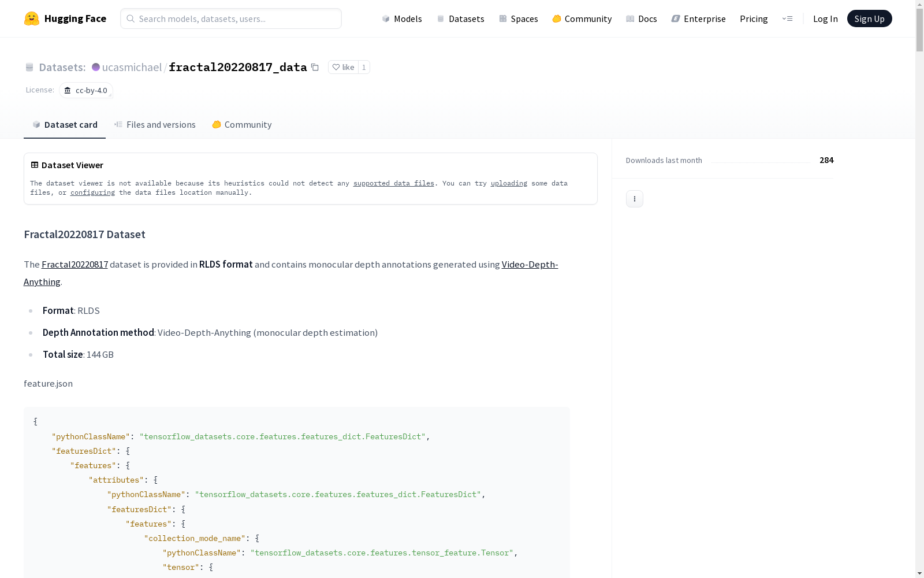
Task: Click the page scrollbar down arrow
Action: coord(919,573)
